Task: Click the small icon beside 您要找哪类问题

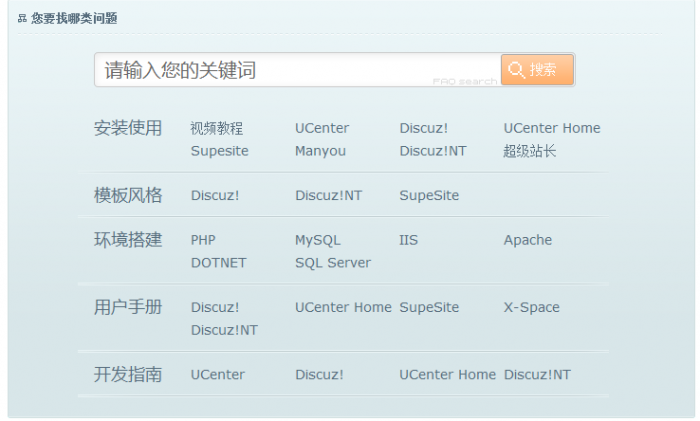Action: pos(22,18)
